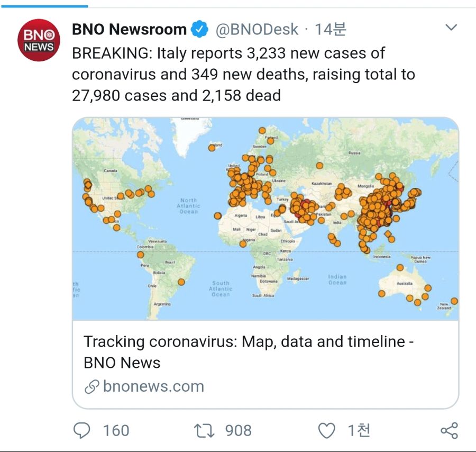
Task: Like the tweet with heart icon
Action: pos(327,430)
